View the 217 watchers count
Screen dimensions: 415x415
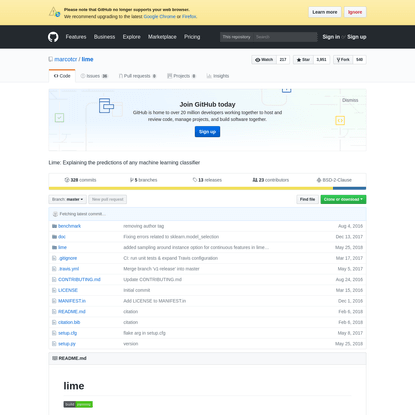coord(283,59)
